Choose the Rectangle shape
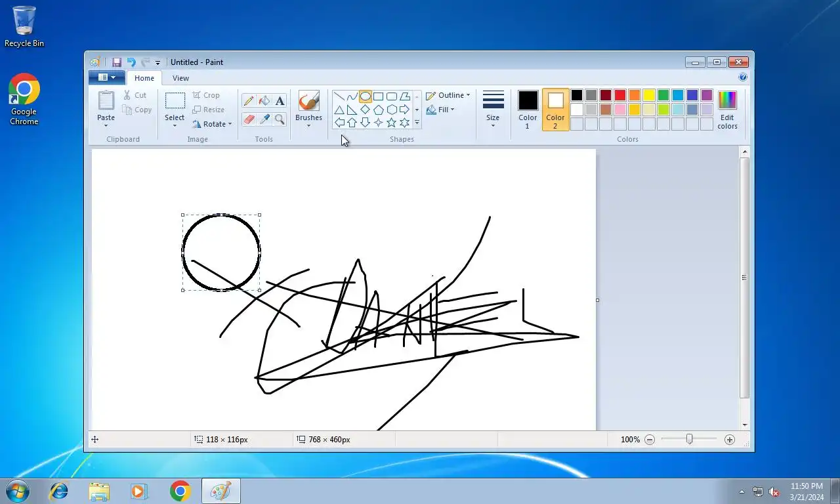This screenshot has width=840, height=504. pyautogui.click(x=379, y=96)
